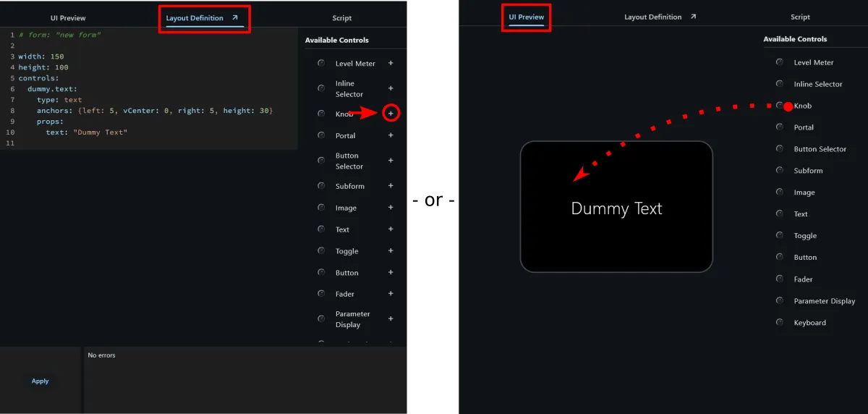Click the Parameter Display round icon in UI Preview view
The image size is (868, 414).
[780, 301]
